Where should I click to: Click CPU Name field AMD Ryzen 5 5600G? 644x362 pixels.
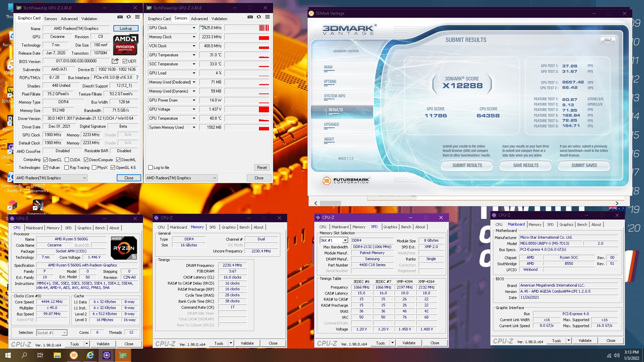click(x=71, y=239)
